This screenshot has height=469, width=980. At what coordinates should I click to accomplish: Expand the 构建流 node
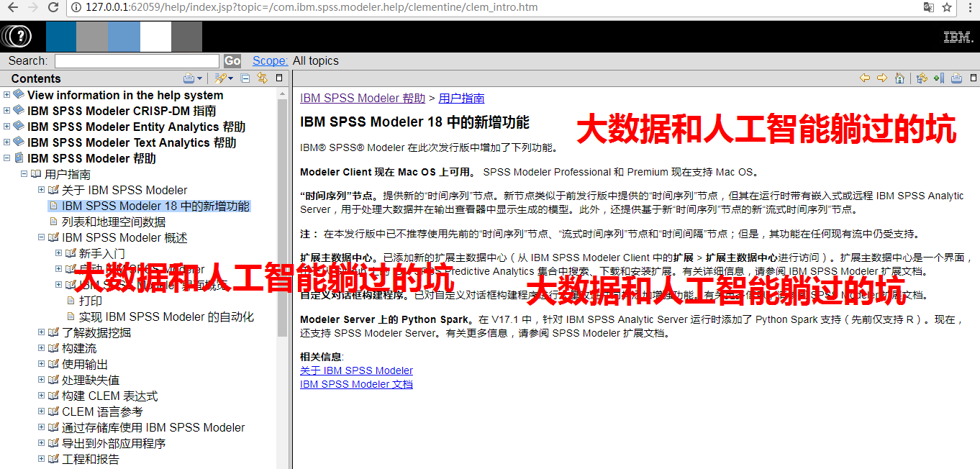click(x=42, y=348)
